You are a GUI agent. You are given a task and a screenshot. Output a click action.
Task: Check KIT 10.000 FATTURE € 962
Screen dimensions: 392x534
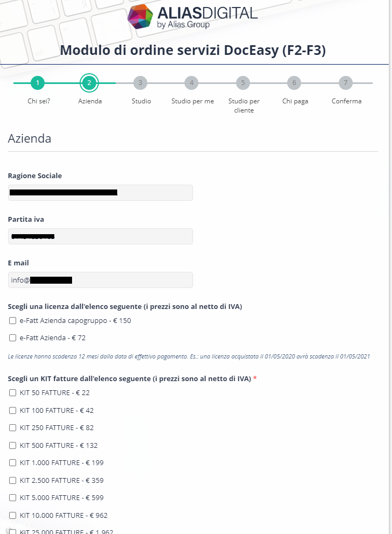12,515
